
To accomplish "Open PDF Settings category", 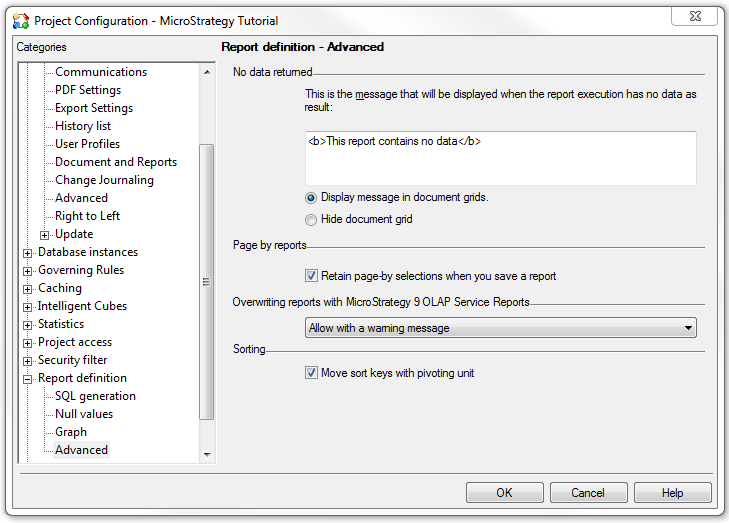I will click(x=88, y=90).
